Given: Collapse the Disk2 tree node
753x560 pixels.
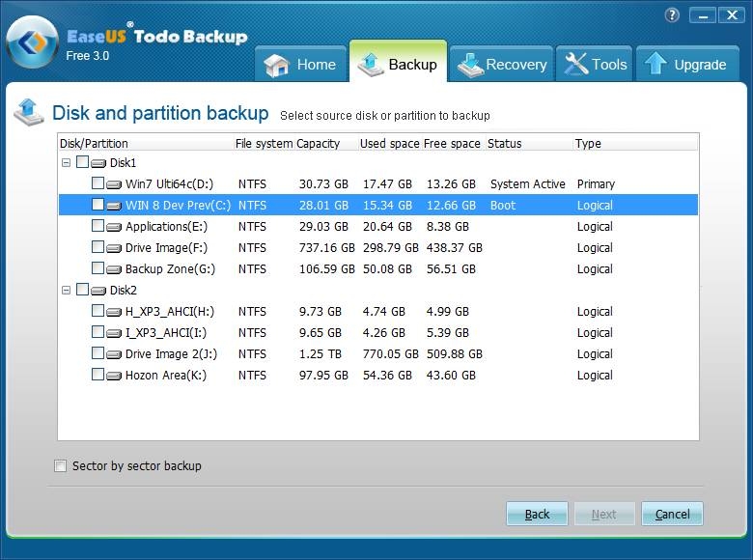Looking at the screenshot, I should (67, 290).
